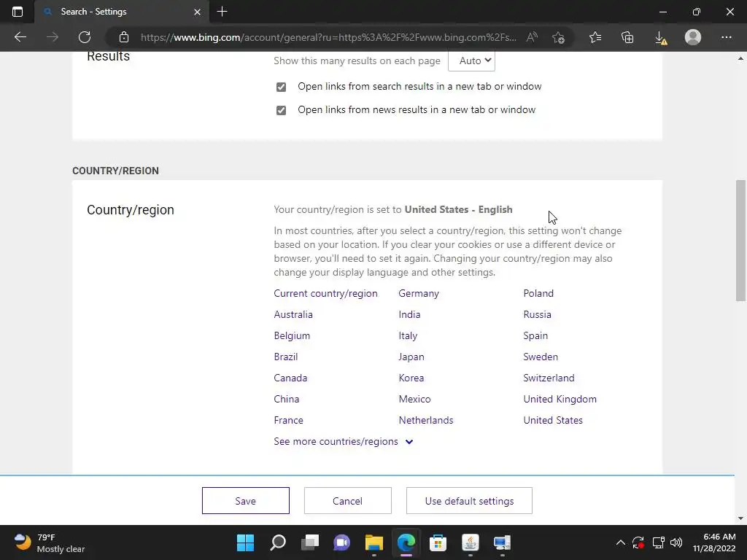Choose France as country/region

click(288, 420)
